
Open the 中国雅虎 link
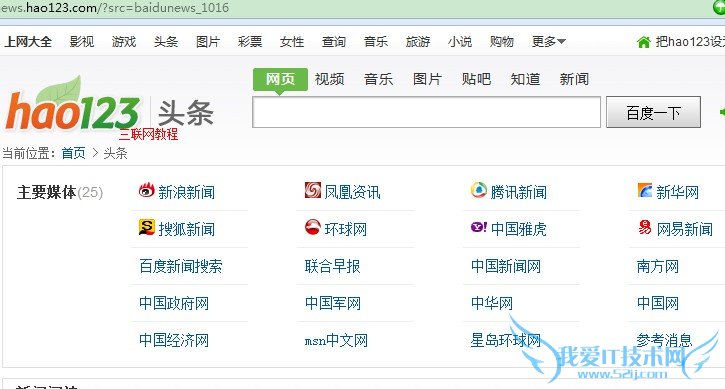519,229
